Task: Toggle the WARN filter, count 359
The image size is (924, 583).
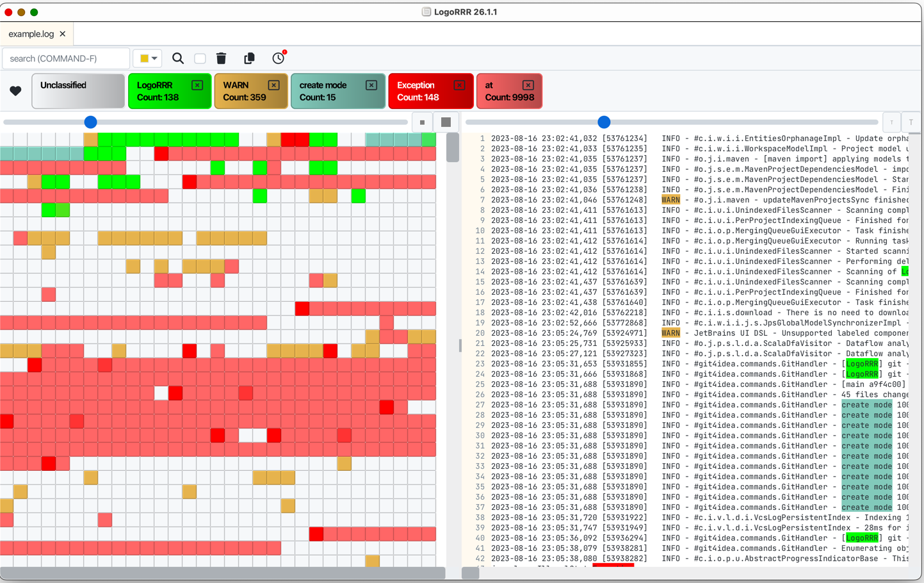Action: [251, 91]
